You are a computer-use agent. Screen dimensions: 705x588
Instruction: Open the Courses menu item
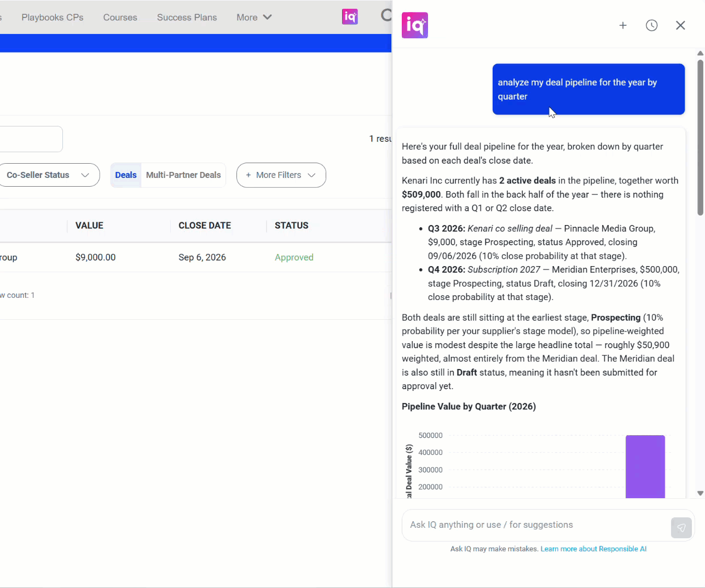120,18
